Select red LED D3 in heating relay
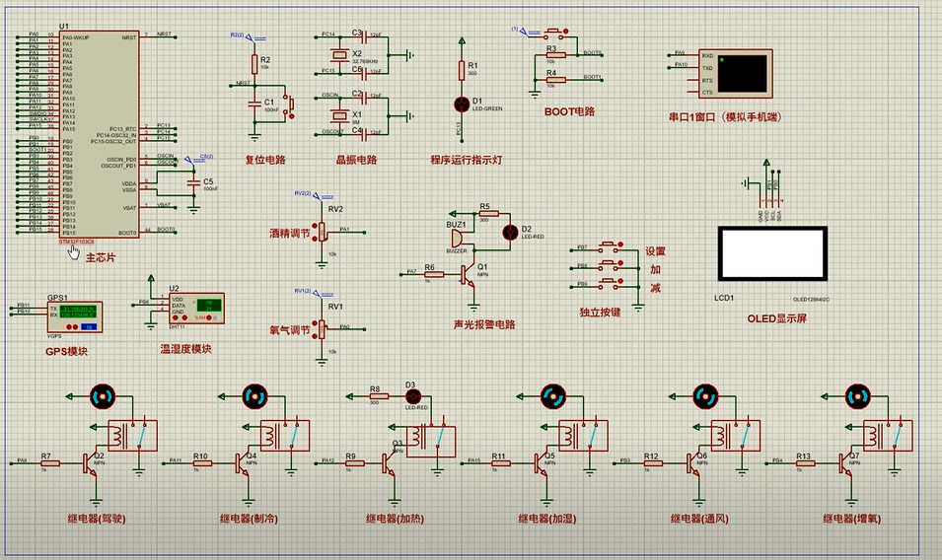 click(x=411, y=395)
